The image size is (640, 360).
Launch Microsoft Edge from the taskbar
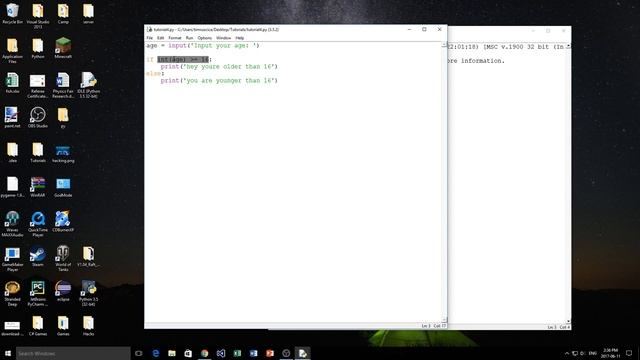156,353
